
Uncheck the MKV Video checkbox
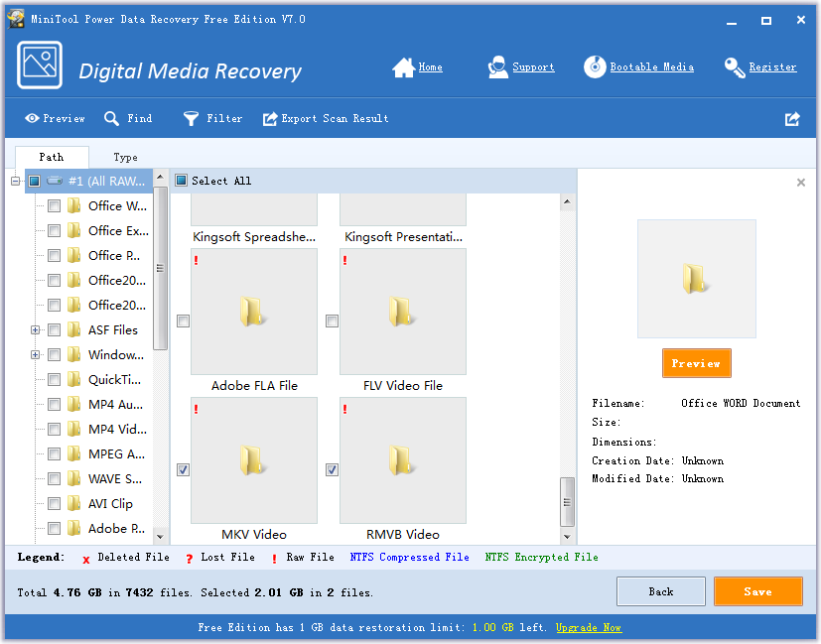184,469
